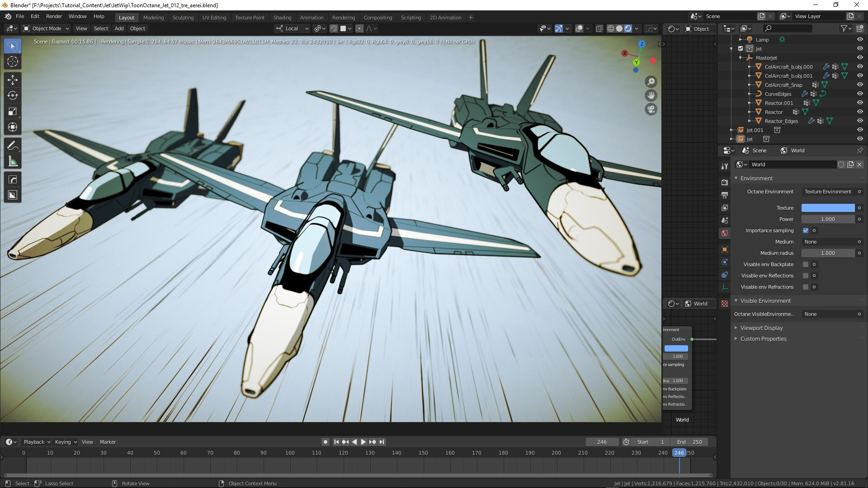Duplicate the World datablock (new copy icon)
The width and height of the screenshot is (868, 488).
click(850, 164)
